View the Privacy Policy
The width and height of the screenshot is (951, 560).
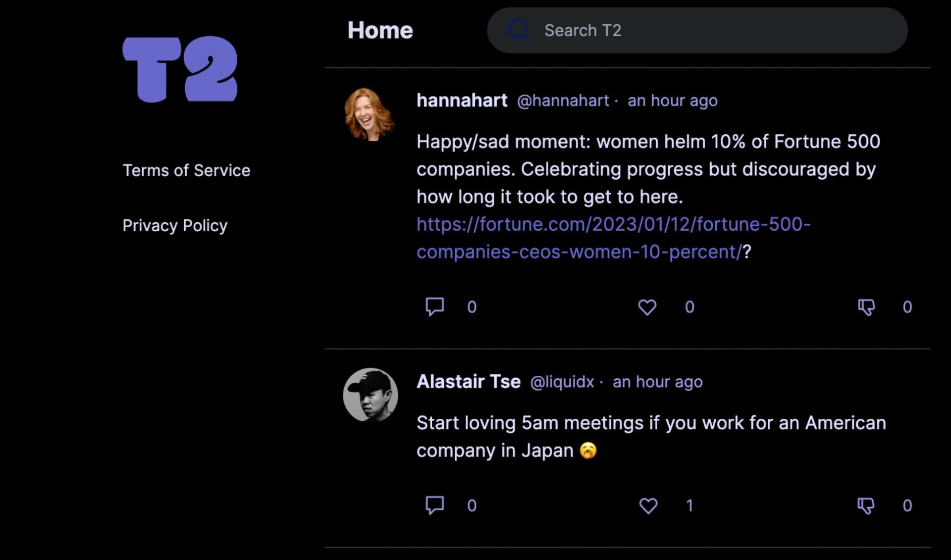[x=174, y=225]
